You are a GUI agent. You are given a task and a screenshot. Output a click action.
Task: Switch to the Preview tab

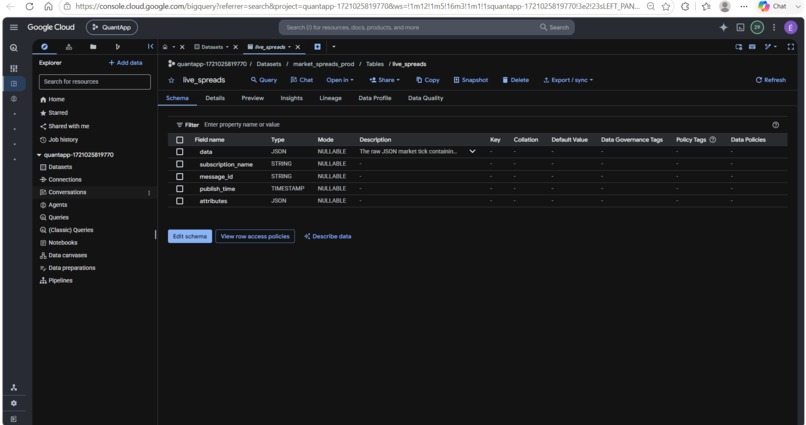pos(252,98)
